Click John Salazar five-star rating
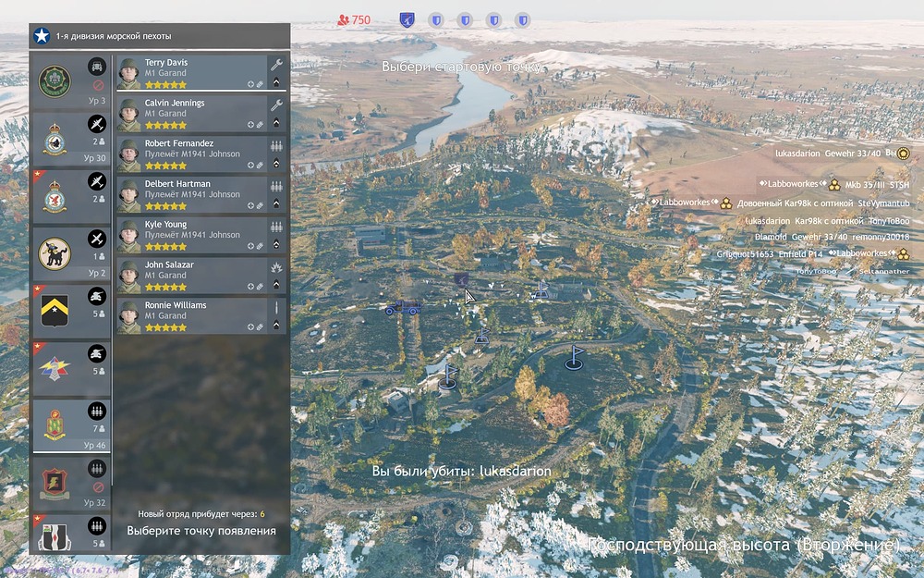This screenshot has width=924, height=578. (x=165, y=288)
